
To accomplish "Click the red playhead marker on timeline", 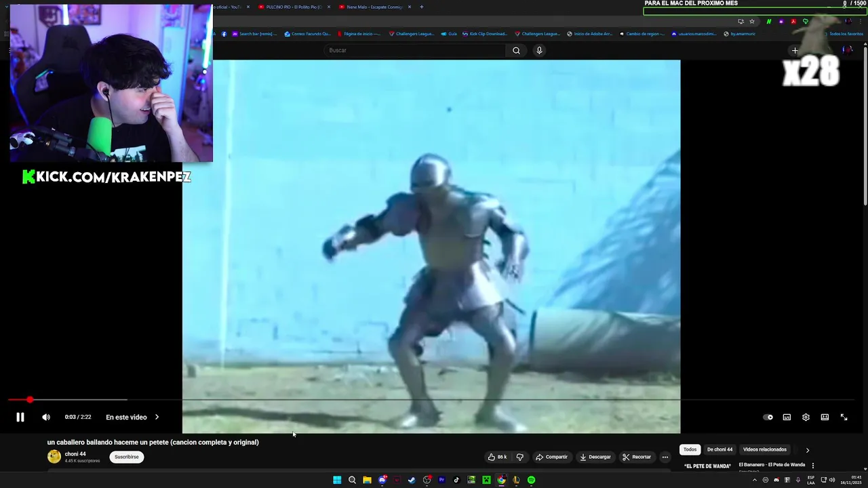I will [x=30, y=400].
